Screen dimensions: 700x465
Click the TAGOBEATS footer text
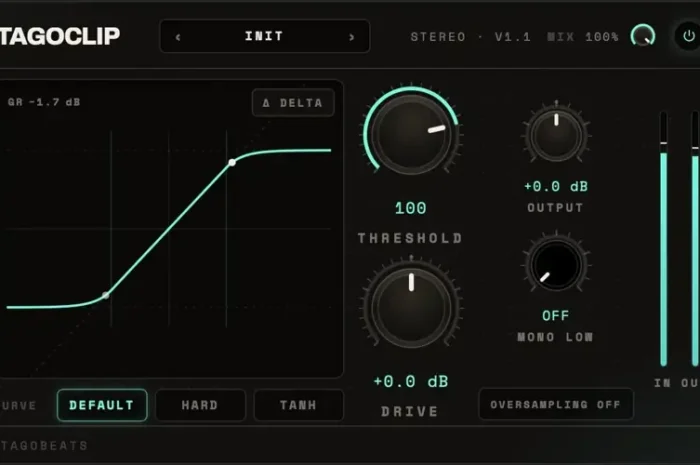[x=44, y=445]
